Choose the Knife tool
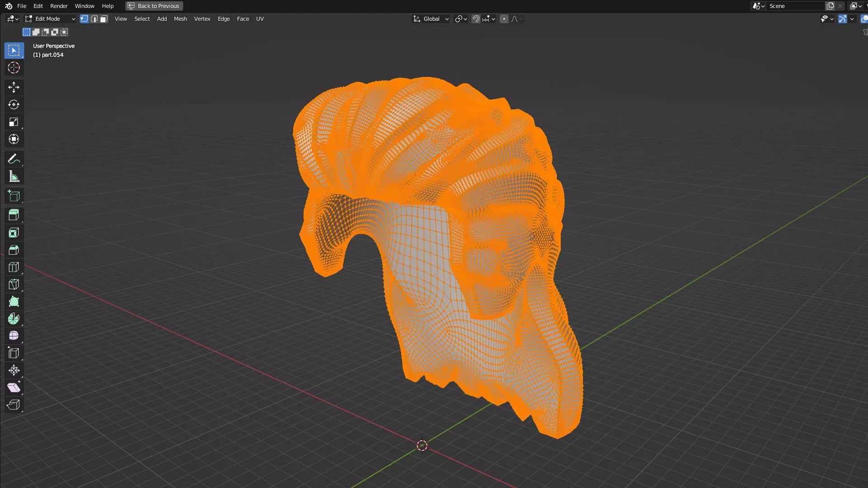Image resolution: width=868 pixels, height=488 pixels. pyautogui.click(x=14, y=284)
